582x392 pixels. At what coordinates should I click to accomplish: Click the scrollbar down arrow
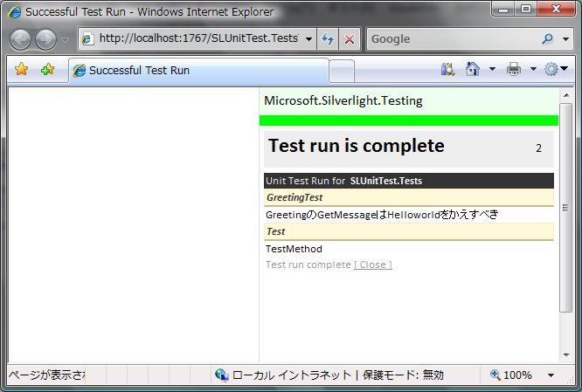point(566,355)
